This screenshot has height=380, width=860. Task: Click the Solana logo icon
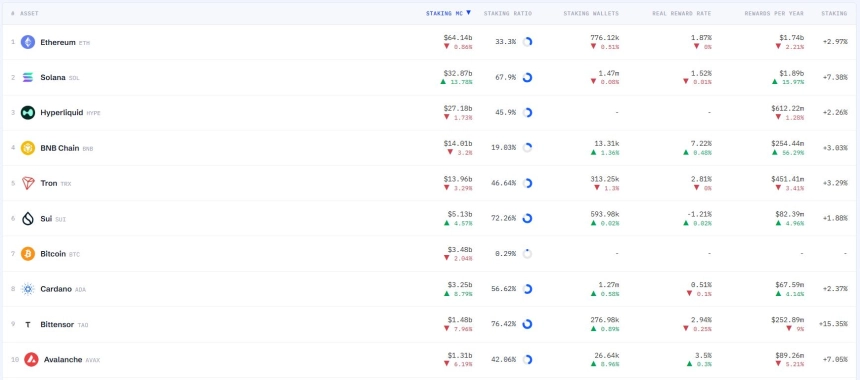point(28,77)
